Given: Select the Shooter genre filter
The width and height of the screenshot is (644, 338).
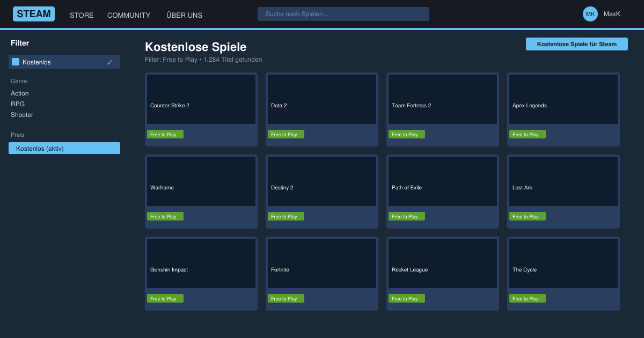Looking at the screenshot, I should click(22, 115).
